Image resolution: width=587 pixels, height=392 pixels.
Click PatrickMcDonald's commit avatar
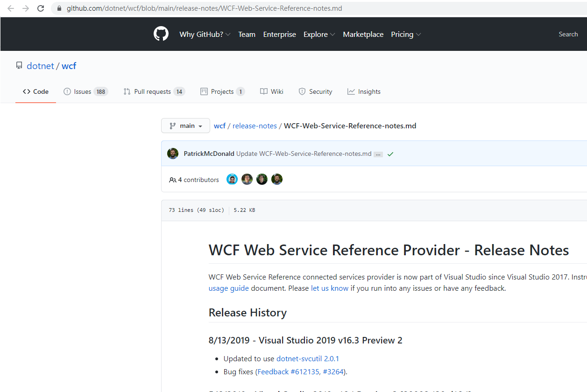tap(173, 154)
